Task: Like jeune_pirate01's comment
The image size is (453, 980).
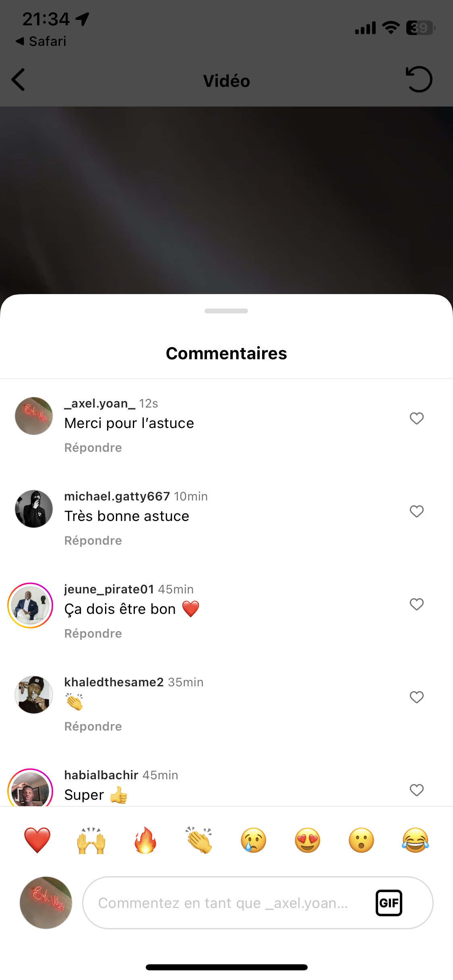Action: [416, 604]
